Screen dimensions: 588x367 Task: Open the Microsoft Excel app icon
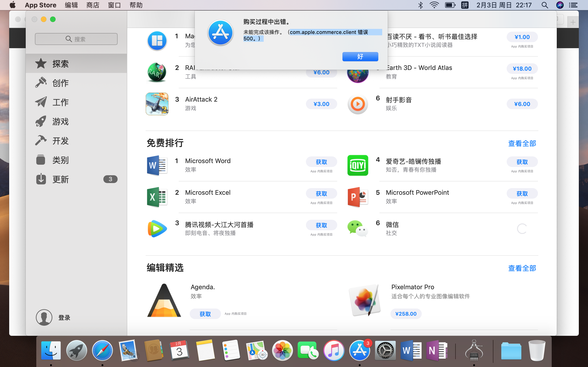pos(157,197)
